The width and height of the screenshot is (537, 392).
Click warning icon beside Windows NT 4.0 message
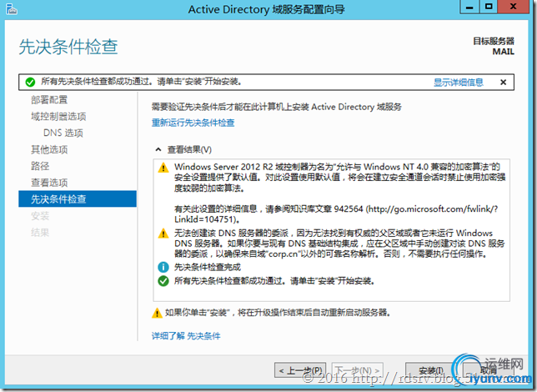pyautogui.click(x=163, y=168)
